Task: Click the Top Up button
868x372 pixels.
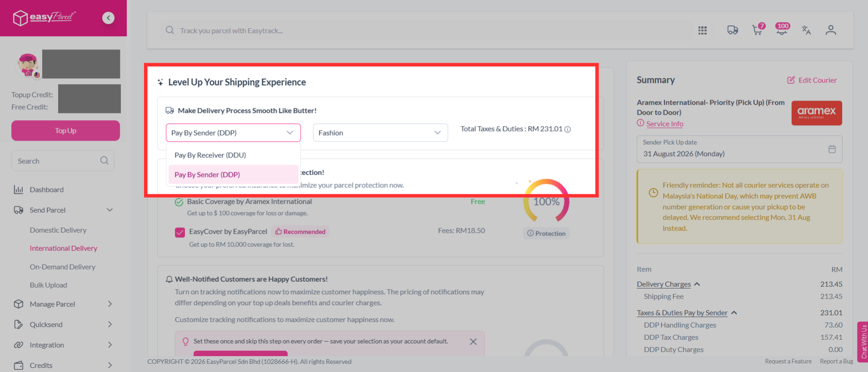Action: [65, 131]
